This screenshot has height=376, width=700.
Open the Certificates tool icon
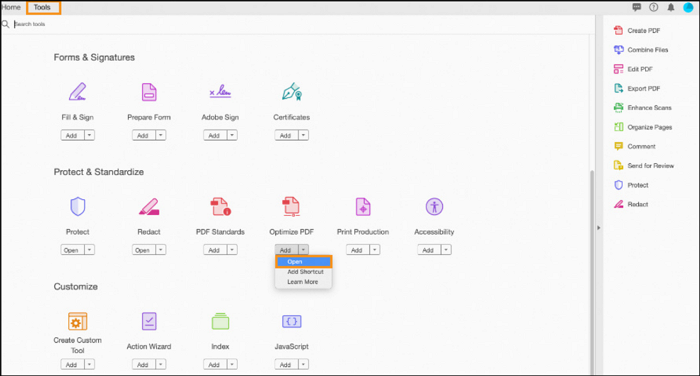[x=292, y=92]
